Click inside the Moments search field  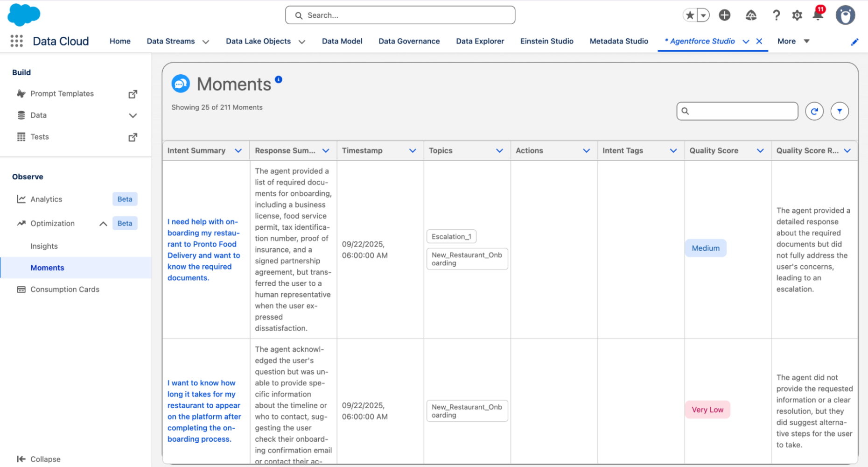737,111
